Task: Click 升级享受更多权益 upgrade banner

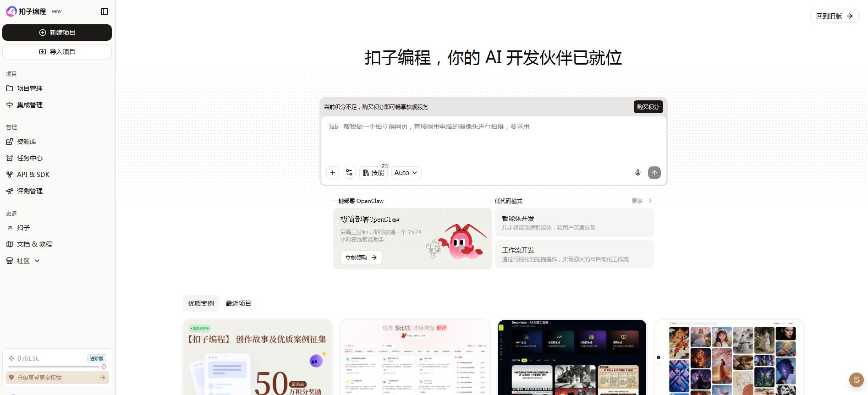Action: tap(57, 378)
